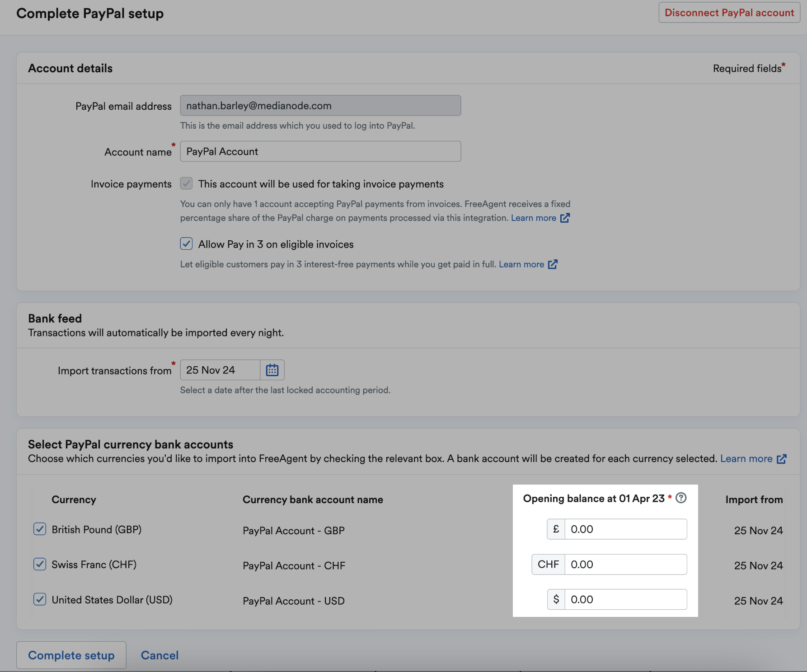Screen dimensions: 807x672
Task: Toggle the invoice payments checkbox
Action: (x=186, y=183)
